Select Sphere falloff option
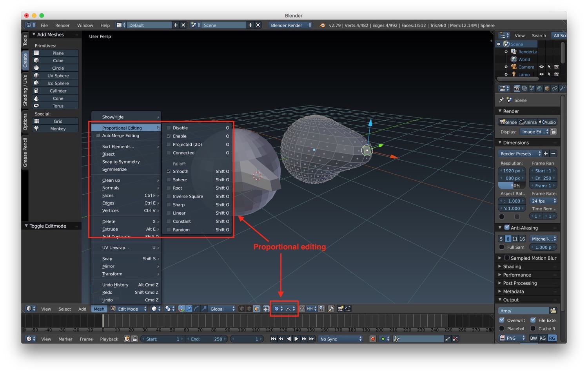 tap(198, 180)
